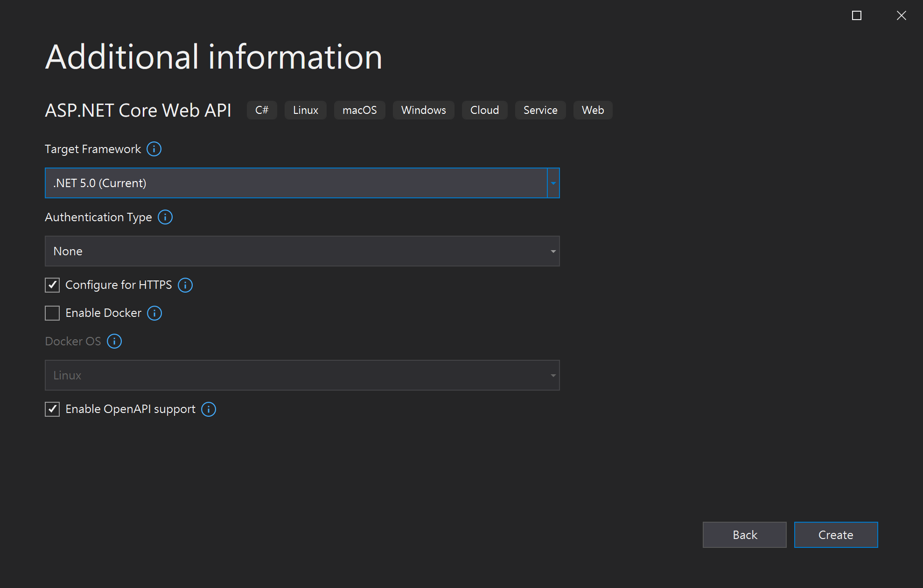The height and width of the screenshot is (588, 923).
Task: Click the Service platform tag icon
Action: [x=540, y=110]
